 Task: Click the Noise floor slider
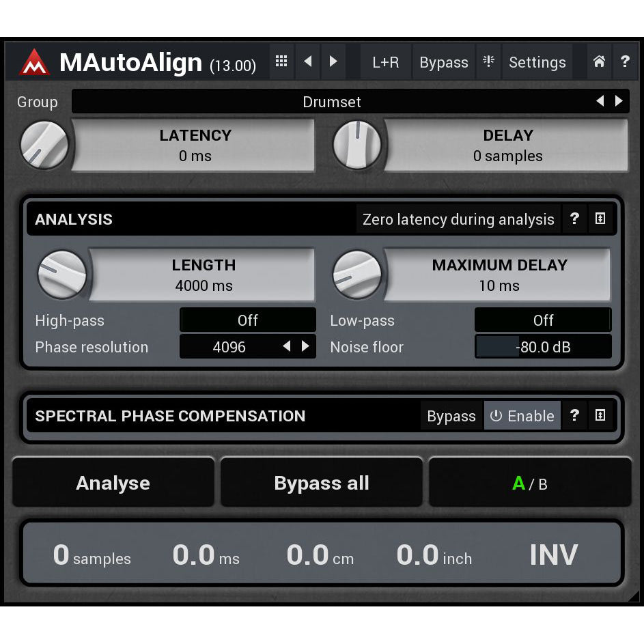coord(543,347)
